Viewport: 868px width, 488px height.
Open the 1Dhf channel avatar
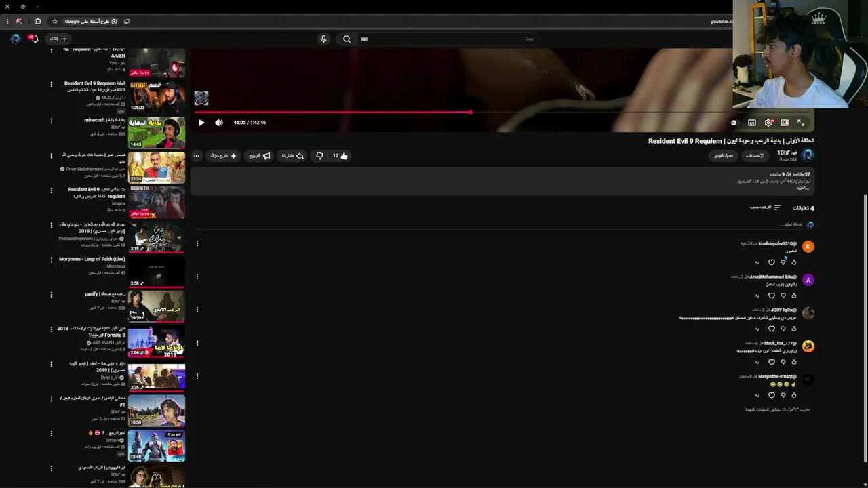click(x=808, y=155)
